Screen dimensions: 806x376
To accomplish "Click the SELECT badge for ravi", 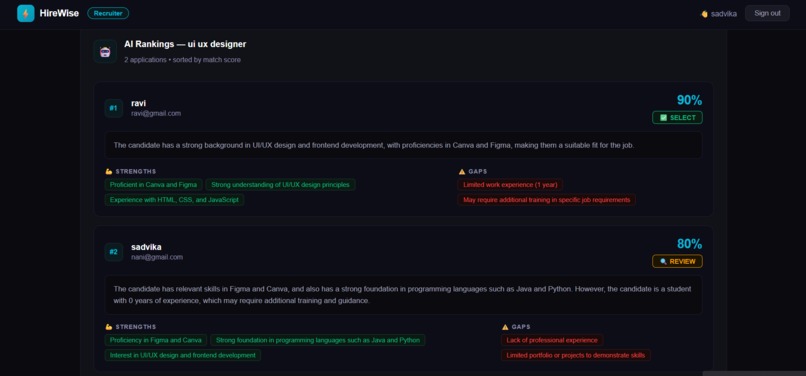I will coord(677,118).
